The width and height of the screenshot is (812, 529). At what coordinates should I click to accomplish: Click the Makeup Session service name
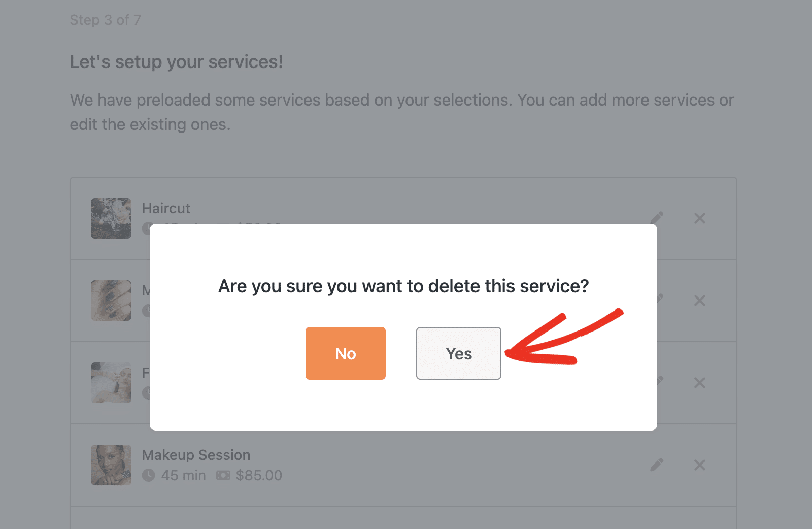[196, 455]
